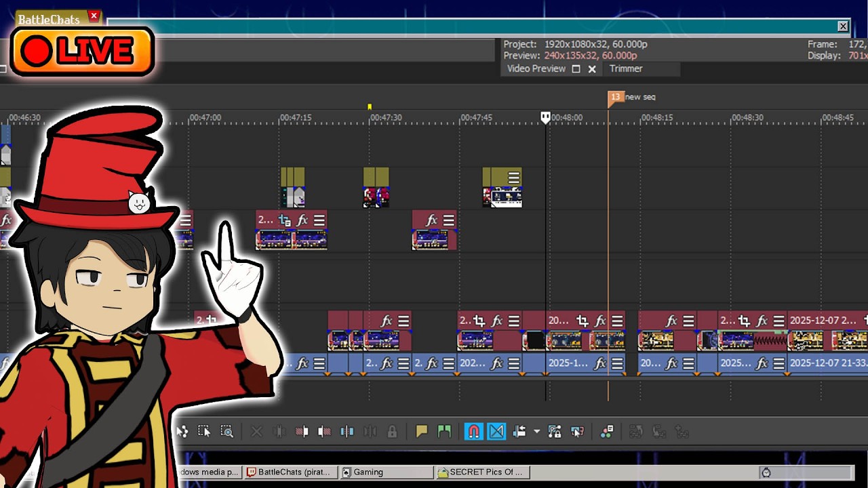This screenshot has width=868, height=488.
Task: Open hamburger menu on audio event '2025-1...'
Action: coord(616,363)
